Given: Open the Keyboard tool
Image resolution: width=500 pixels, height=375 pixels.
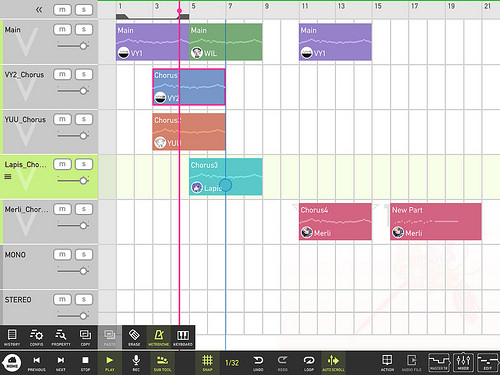Looking at the screenshot, I should [x=183, y=337].
